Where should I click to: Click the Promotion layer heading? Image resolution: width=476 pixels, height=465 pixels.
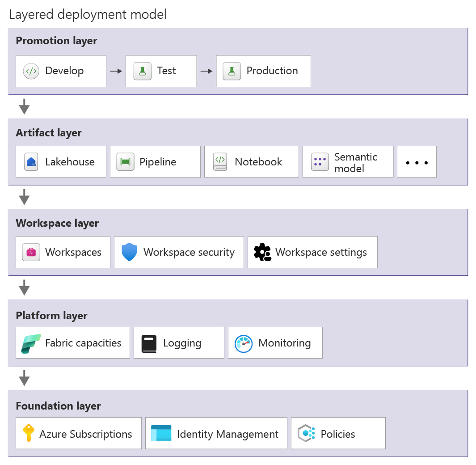56,41
